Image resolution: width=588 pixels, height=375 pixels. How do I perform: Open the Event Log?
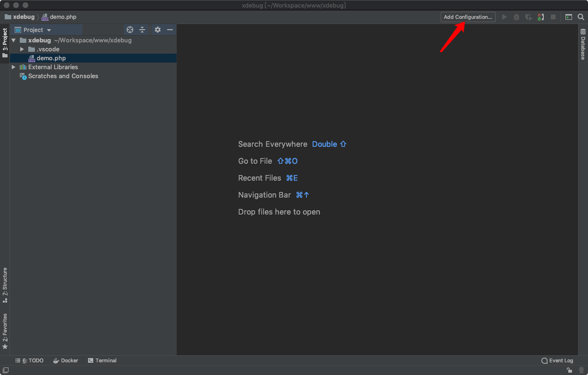pos(560,360)
